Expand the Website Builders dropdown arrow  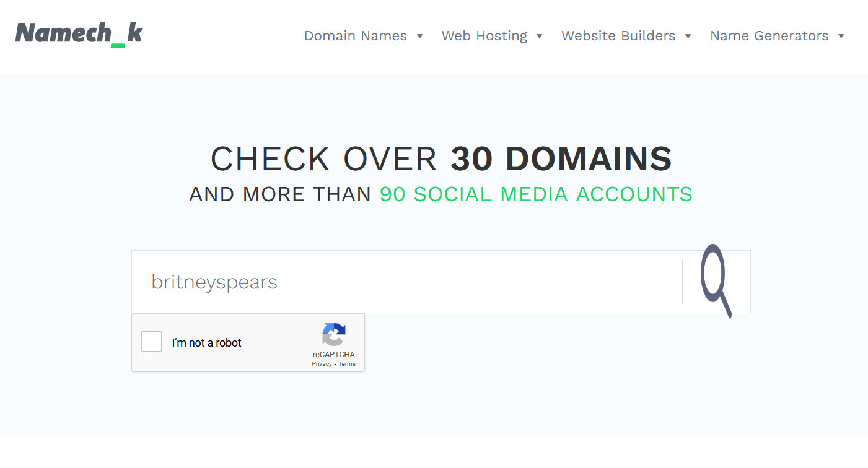pyautogui.click(x=688, y=36)
